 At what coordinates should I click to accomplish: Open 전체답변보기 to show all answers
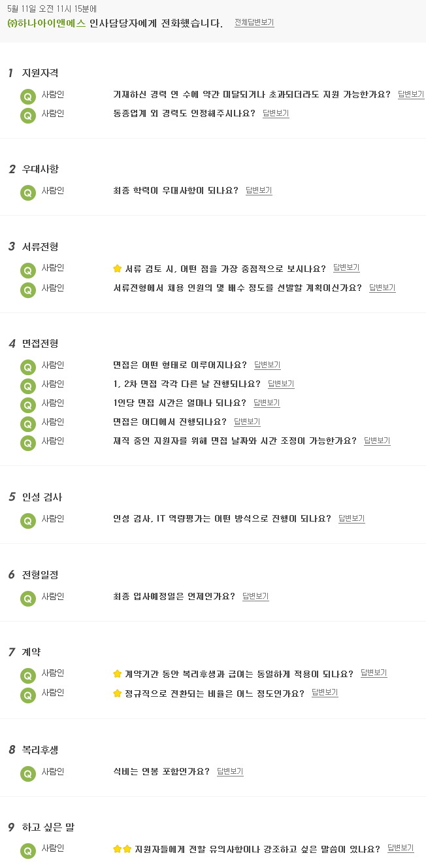(254, 22)
